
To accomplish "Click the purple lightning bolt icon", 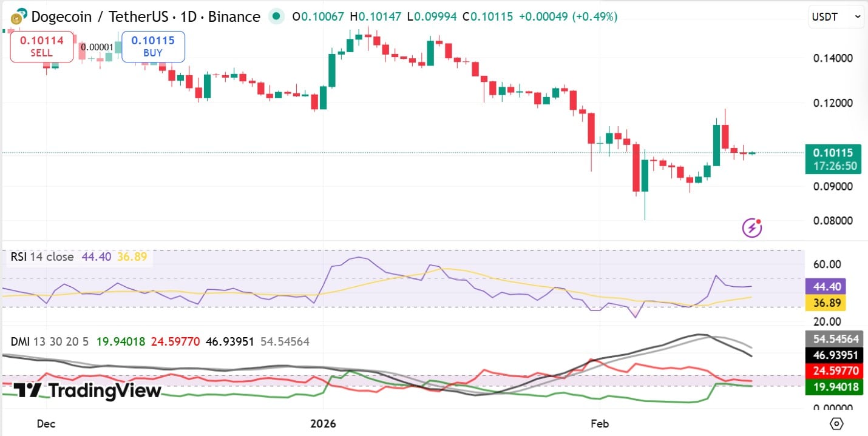I will point(752,228).
